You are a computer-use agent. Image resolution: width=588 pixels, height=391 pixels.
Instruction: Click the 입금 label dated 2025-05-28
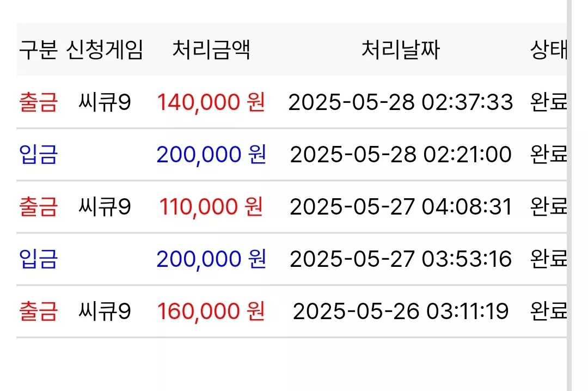point(38,154)
